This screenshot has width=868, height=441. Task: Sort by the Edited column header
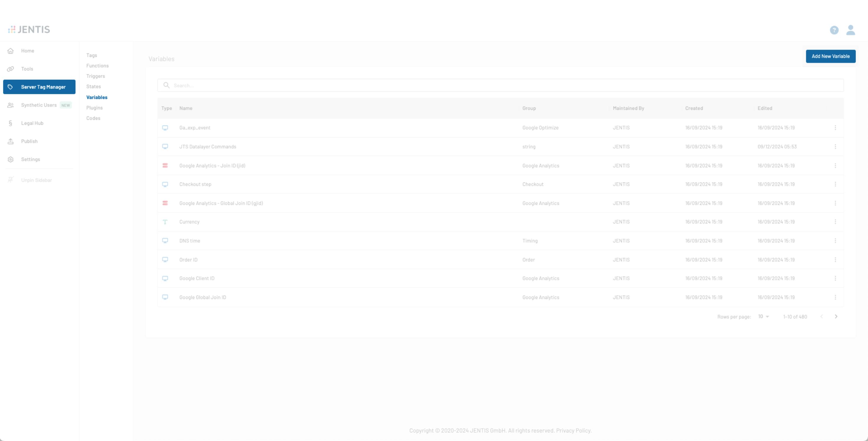765,108
